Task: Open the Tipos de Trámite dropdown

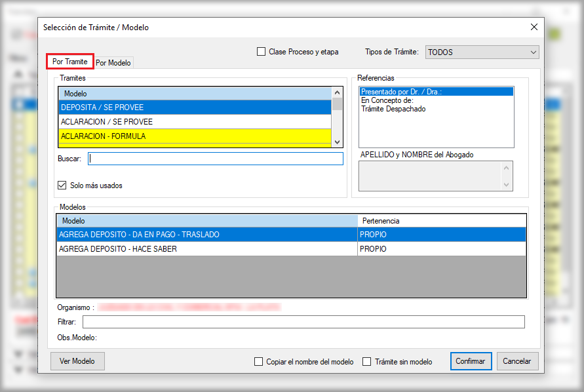Action: pos(482,52)
